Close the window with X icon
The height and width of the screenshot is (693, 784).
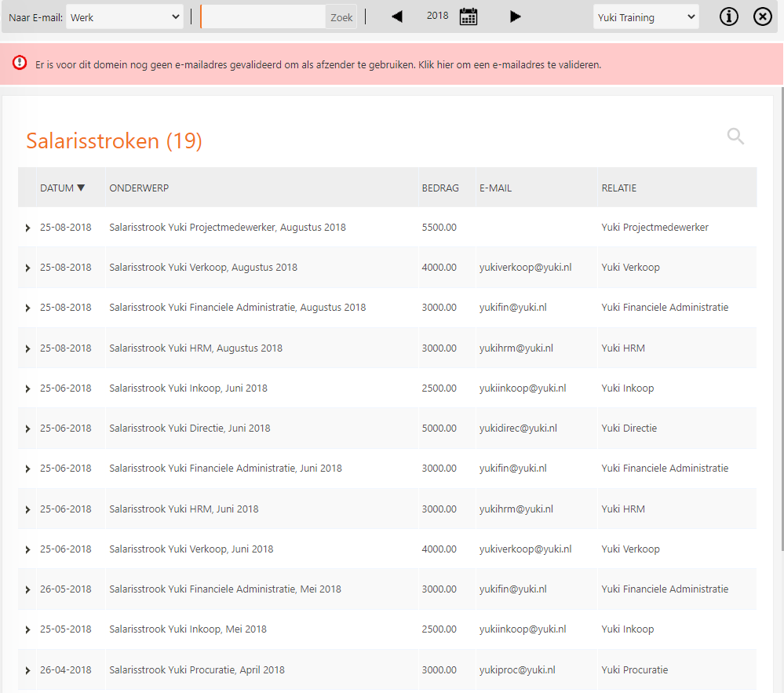click(763, 16)
